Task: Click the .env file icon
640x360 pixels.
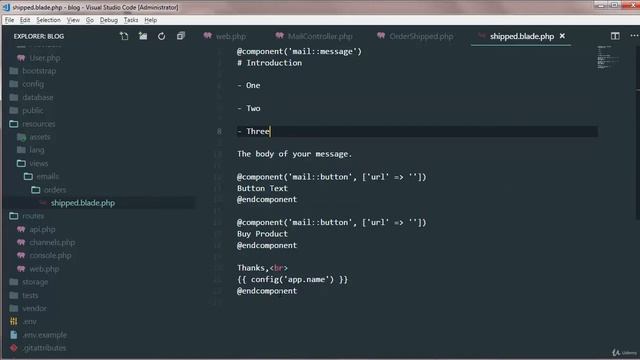Action: [14, 322]
